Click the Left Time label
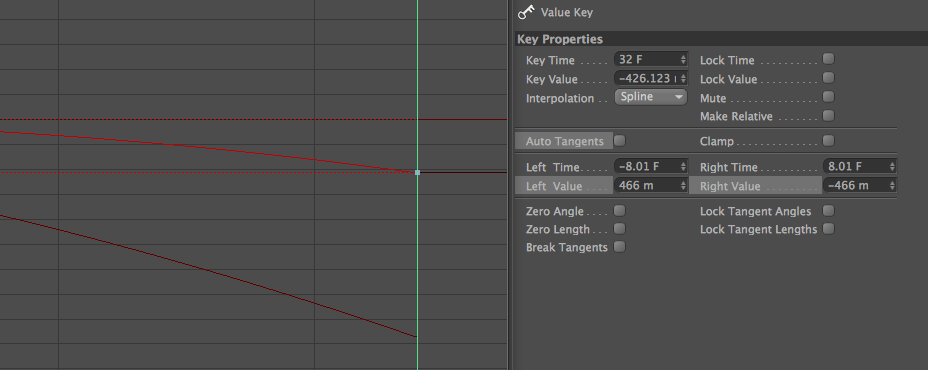This screenshot has height=370, width=928. [552, 168]
